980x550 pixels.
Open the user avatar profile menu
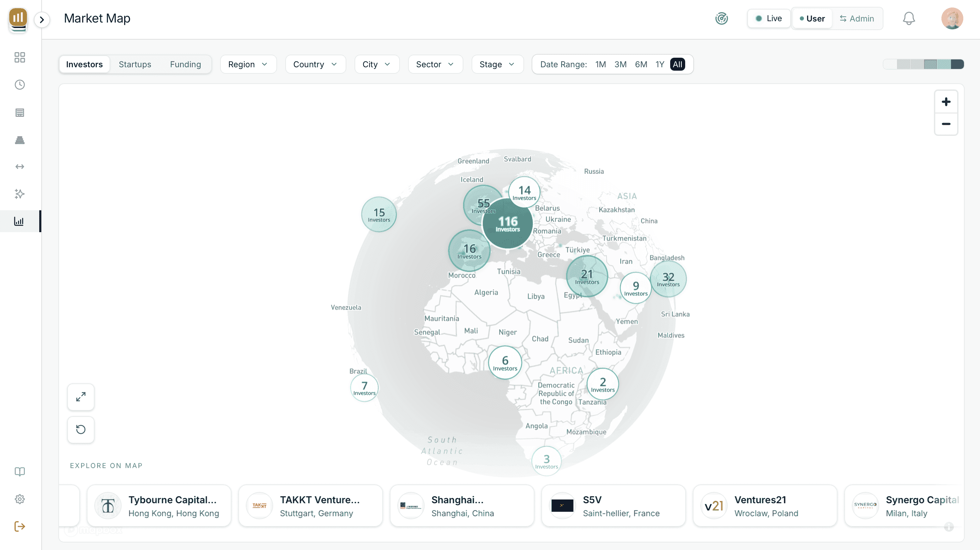952,18
